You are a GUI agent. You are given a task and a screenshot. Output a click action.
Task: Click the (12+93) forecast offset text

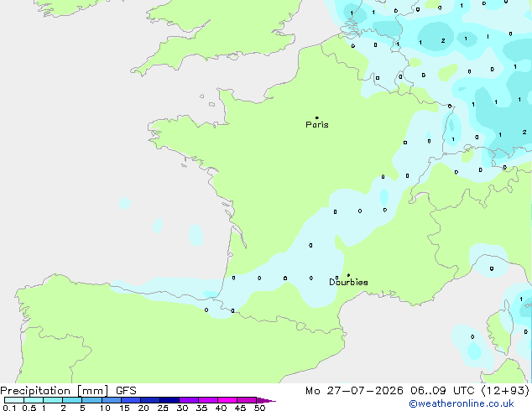(505, 391)
